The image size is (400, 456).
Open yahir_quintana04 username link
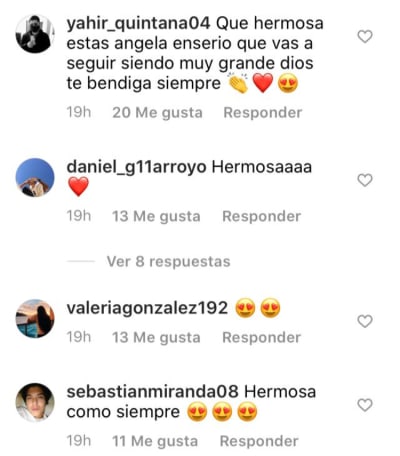[138, 24]
